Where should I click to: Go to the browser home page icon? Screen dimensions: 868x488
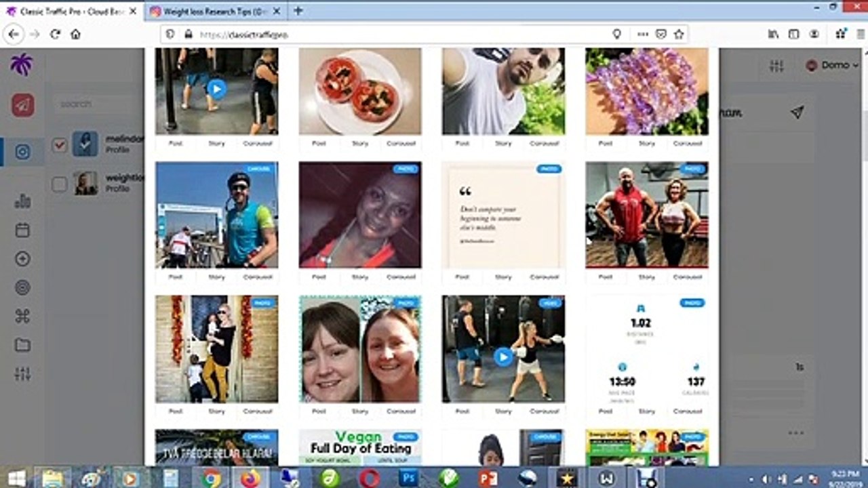[75, 34]
